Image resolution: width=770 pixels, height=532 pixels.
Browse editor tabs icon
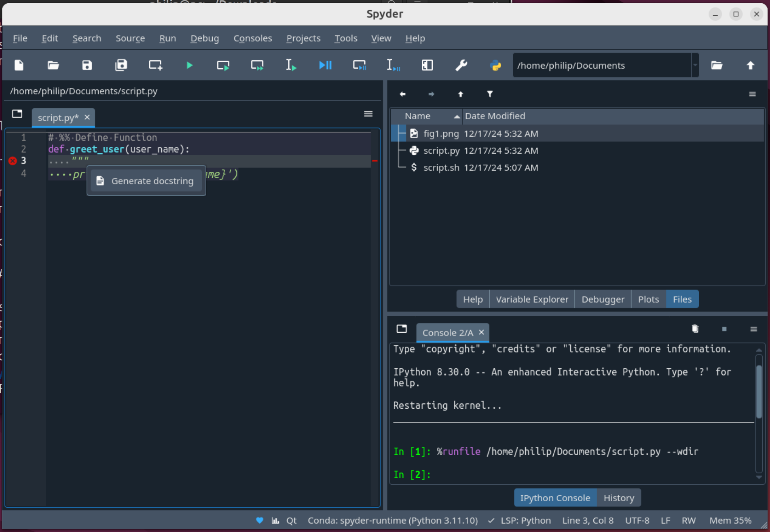pyautogui.click(x=17, y=114)
